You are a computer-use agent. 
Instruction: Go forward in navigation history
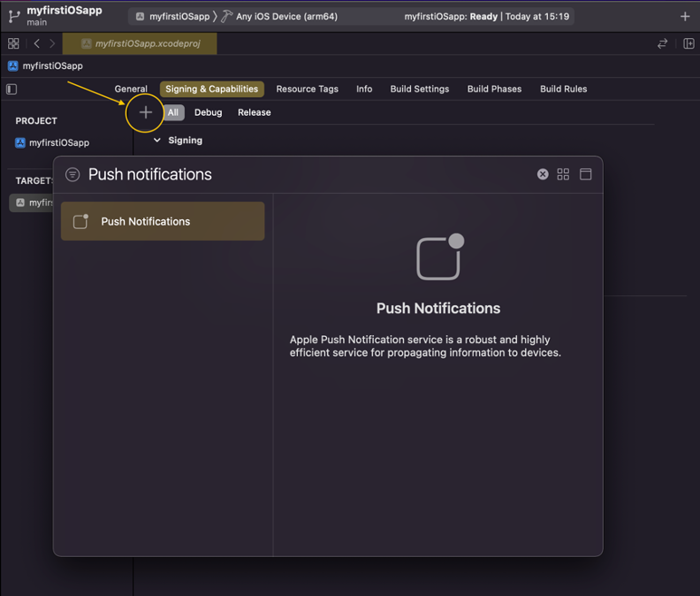point(52,43)
